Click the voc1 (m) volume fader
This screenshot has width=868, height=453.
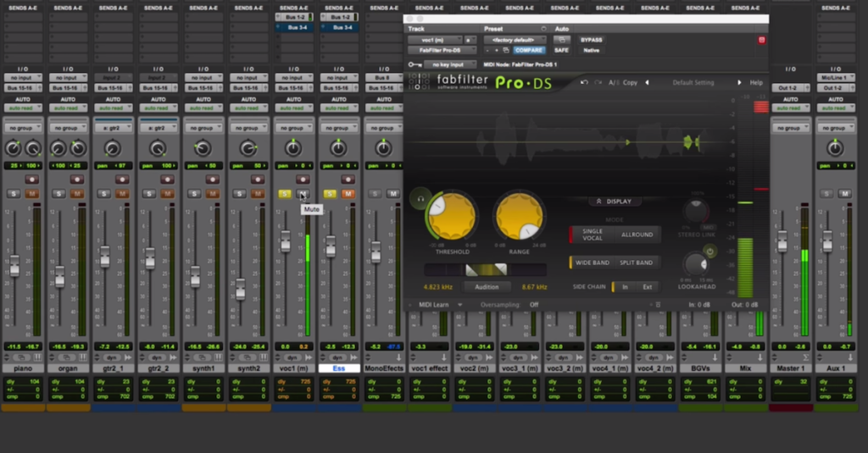285,241
